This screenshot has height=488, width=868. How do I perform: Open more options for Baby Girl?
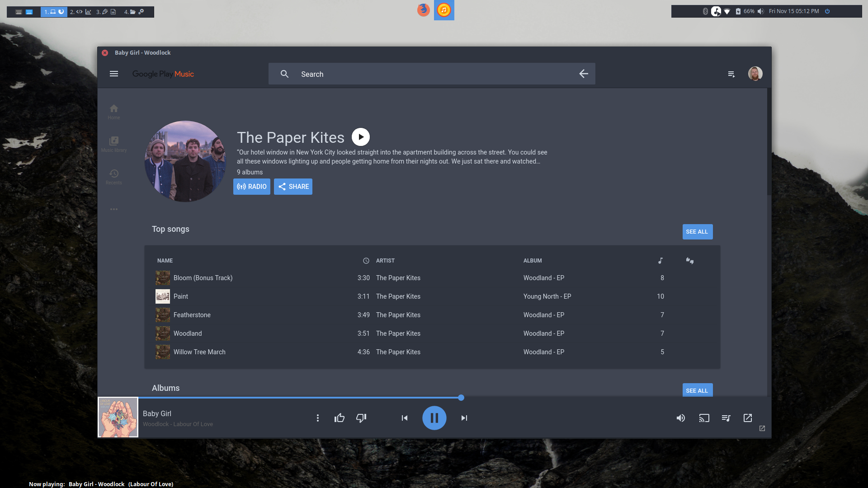click(318, 418)
